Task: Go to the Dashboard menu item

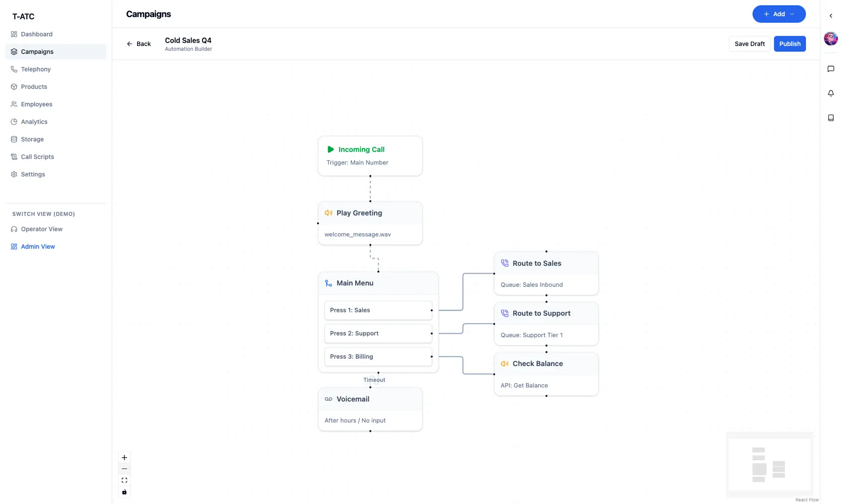Action: click(36, 34)
